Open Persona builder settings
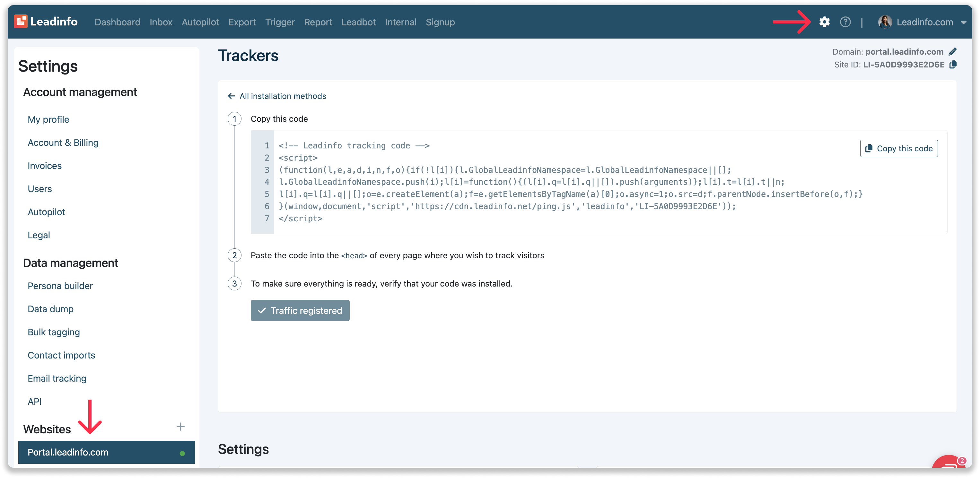Screen dimensions: 980x478 [60, 286]
